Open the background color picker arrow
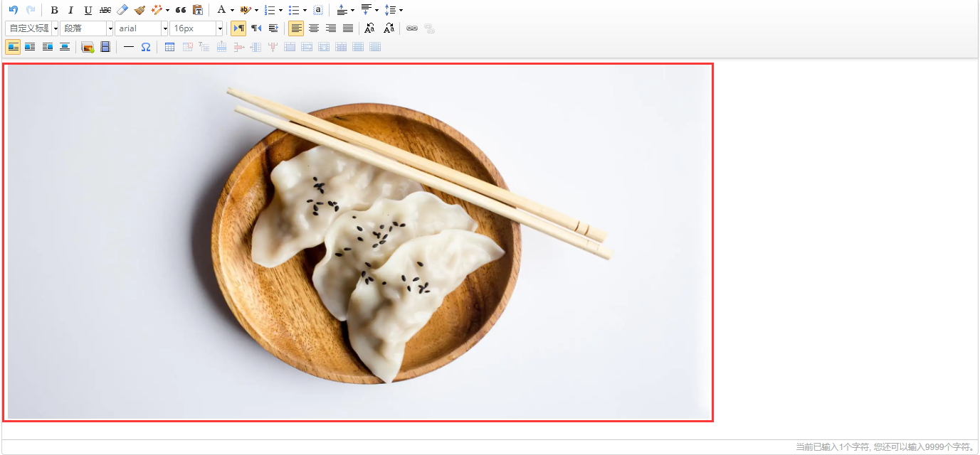The height and width of the screenshot is (455, 980). [x=257, y=10]
